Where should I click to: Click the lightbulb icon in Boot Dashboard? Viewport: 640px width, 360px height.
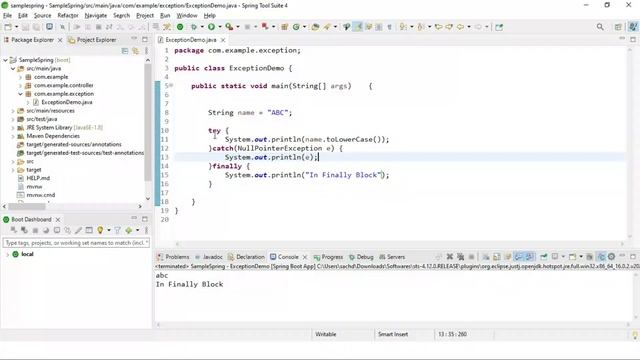coord(100,230)
